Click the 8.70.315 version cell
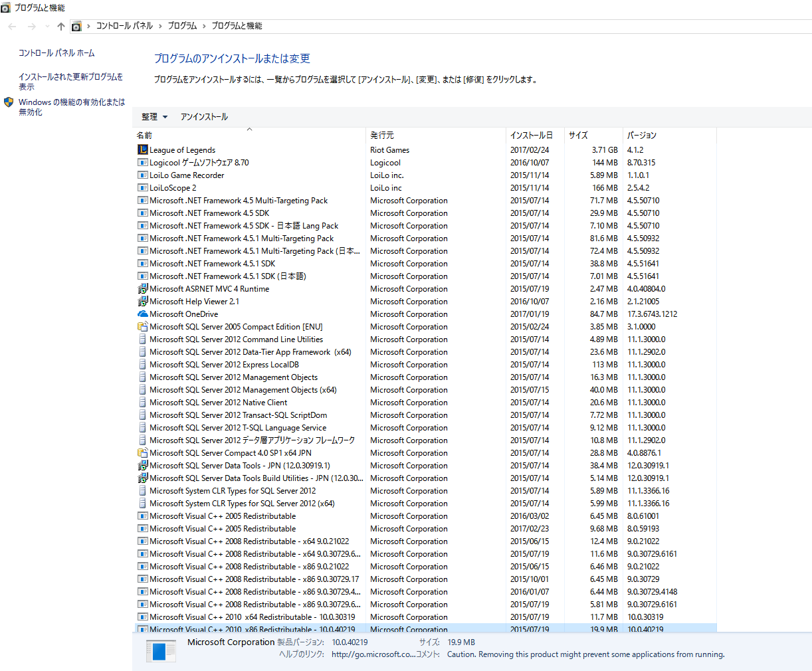This screenshot has height=671, width=812. 641,162
